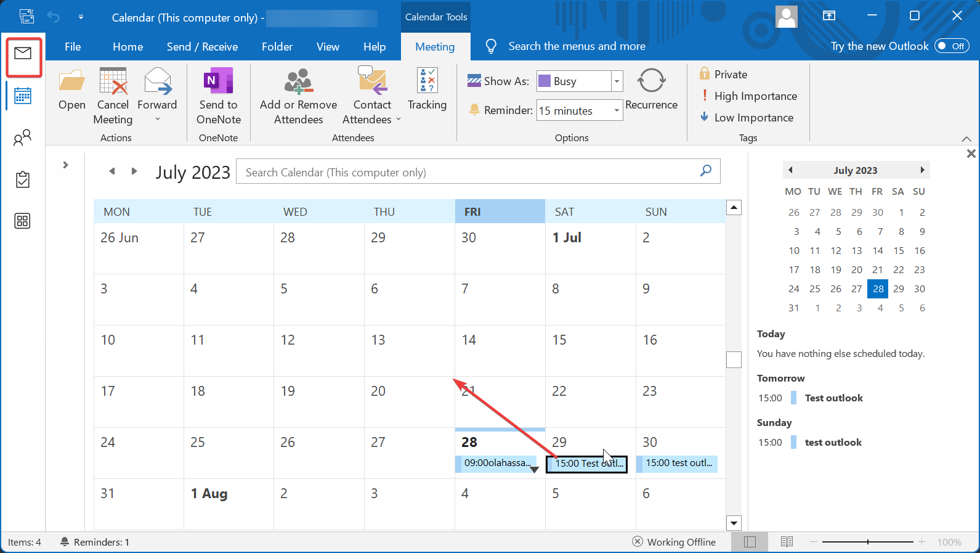Viewport: 980px width, 553px height.
Task: Expand the Contact Attendees dropdown
Action: click(x=399, y=120)
